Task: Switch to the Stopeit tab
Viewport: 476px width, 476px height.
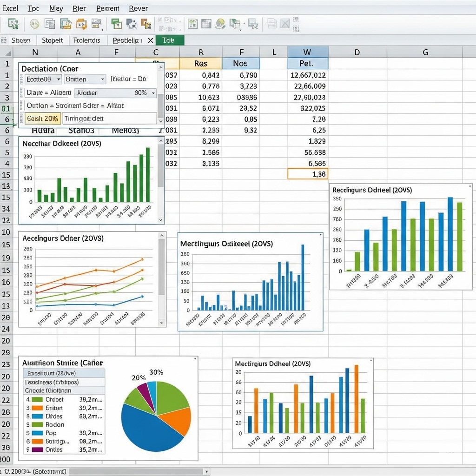Action: (x=52, y=40)
